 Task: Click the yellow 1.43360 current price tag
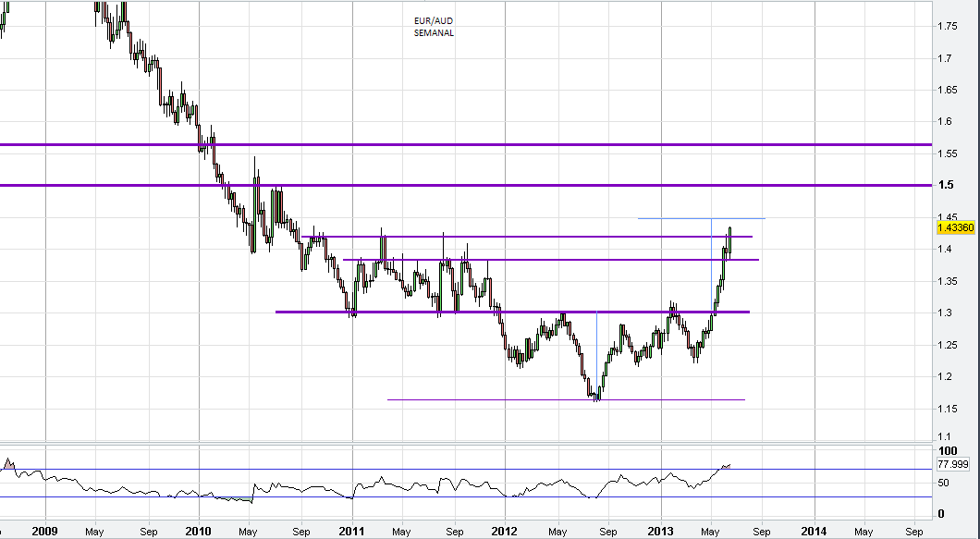click(x=956, y=227)
